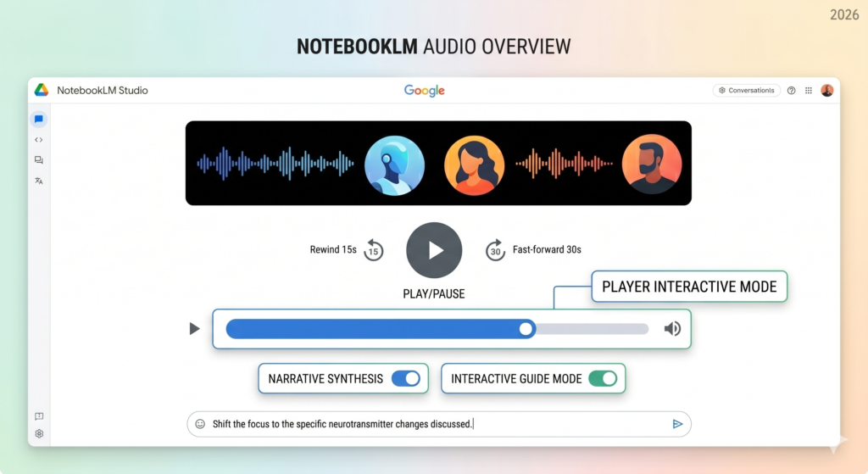Screen dimensions: 868x474
Task: Click the progress bar slider handle
Action: click(526, 329)
